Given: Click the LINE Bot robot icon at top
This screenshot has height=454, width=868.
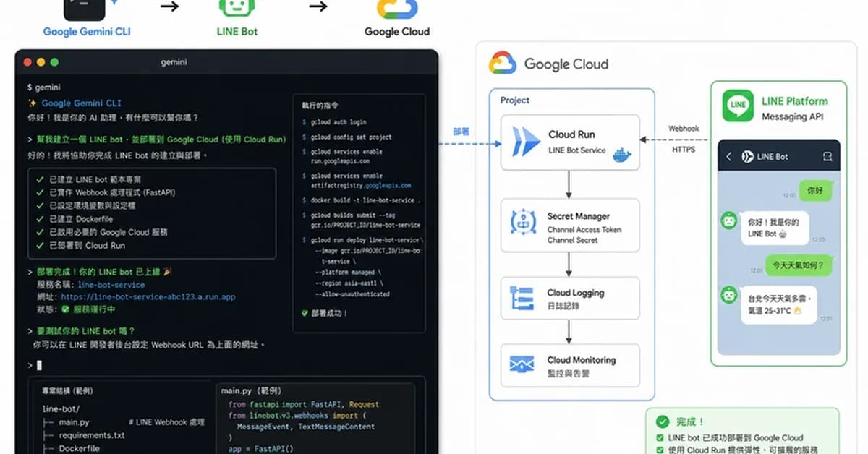Looking at the screenshot, I should [x=237, y=8].
